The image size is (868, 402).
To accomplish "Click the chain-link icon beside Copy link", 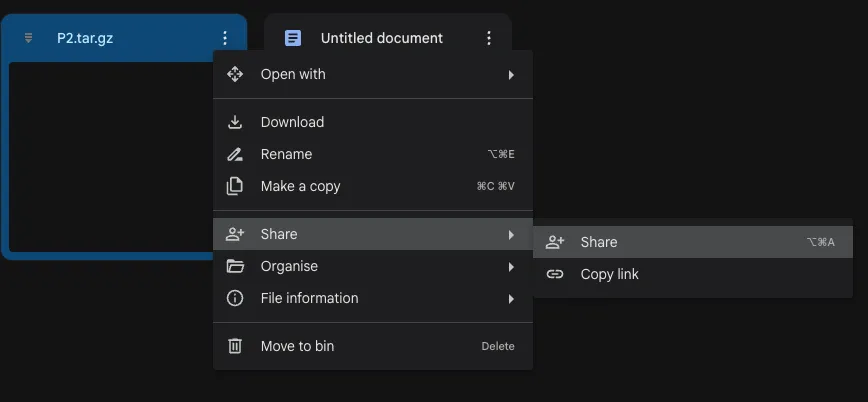I will tap(555, 274).
